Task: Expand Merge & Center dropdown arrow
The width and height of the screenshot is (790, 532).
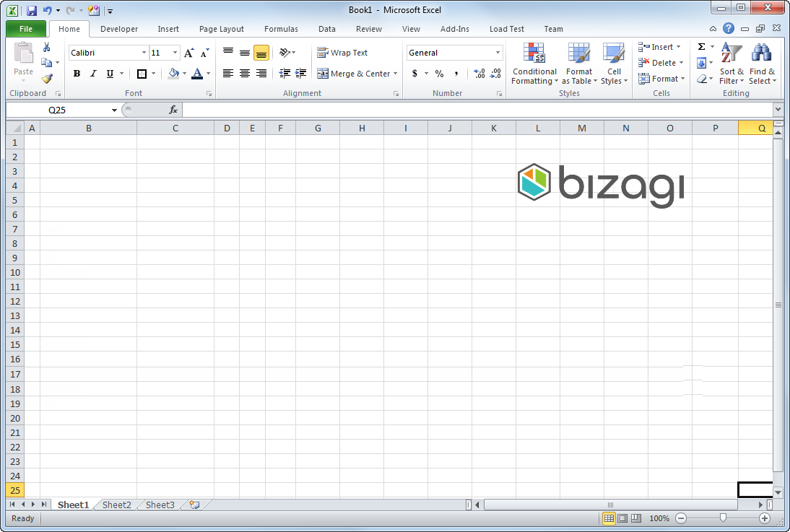Action: [x=396, y=74]
